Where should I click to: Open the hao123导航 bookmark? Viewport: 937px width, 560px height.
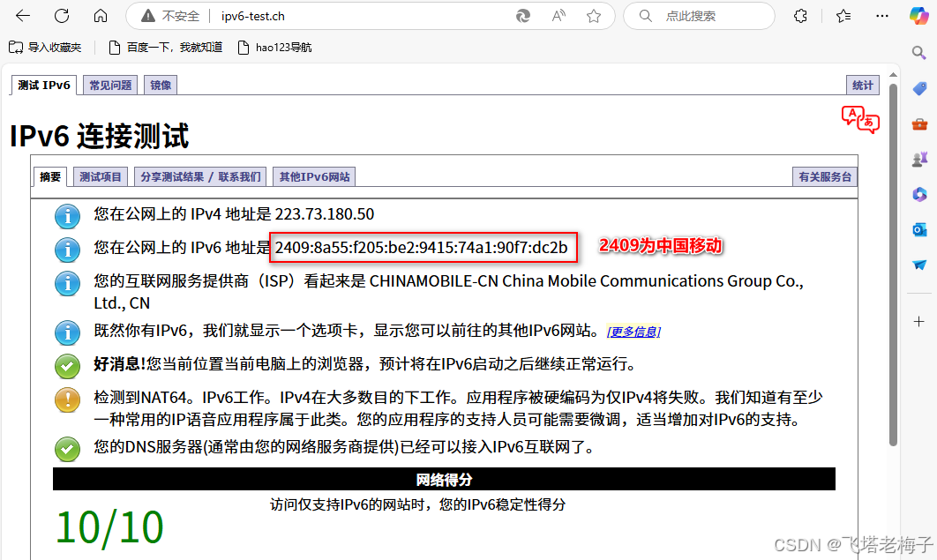(x=275, y=47)
